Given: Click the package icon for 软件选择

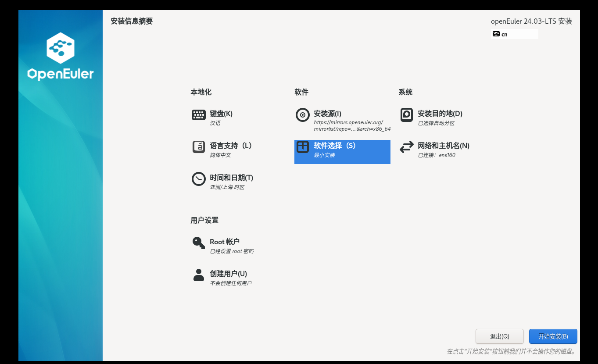Looking at the screenshot, I should point(303,147).
